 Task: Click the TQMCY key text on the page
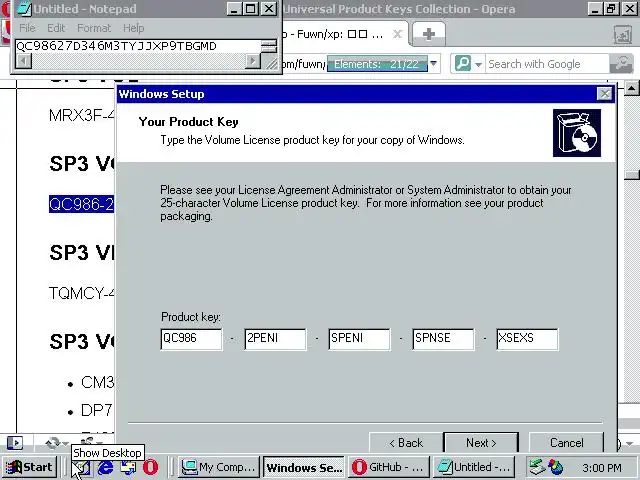(x=82, y=293)
